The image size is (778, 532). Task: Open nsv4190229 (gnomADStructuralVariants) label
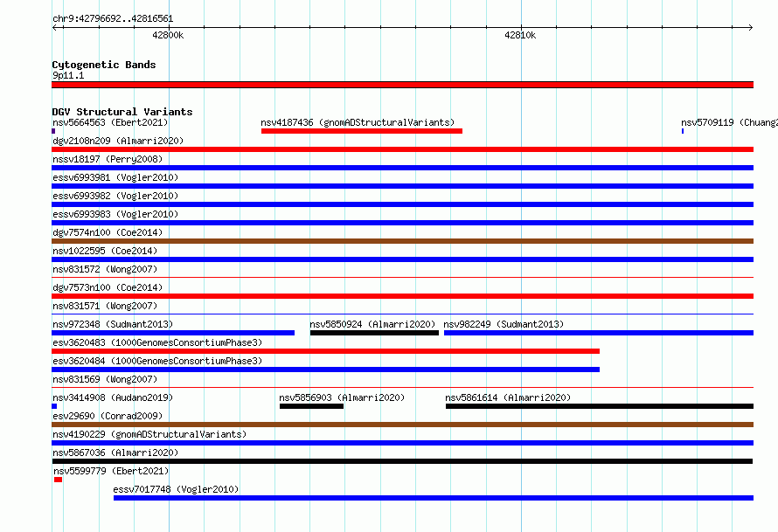point(149,434)
